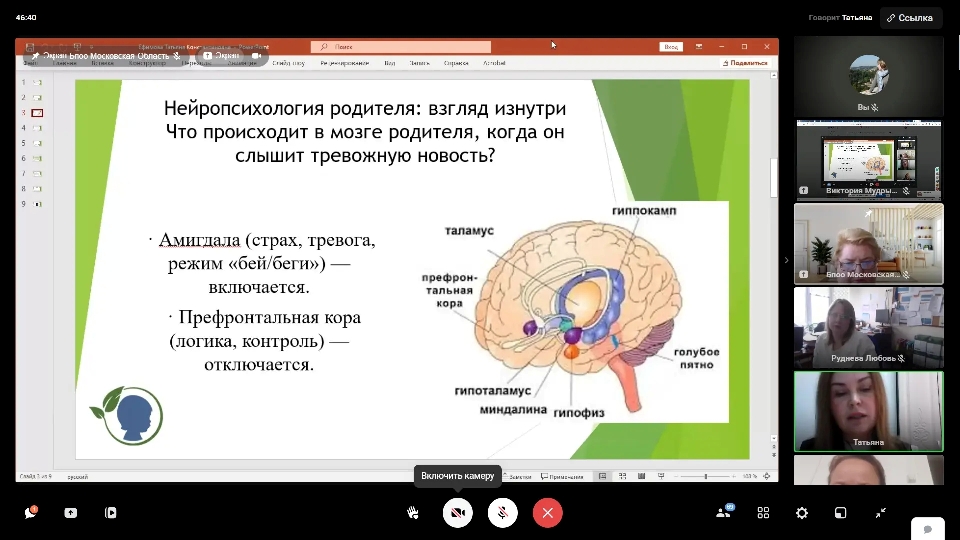
Task: Click the recording icon in bottom bar
Action: 111,512
